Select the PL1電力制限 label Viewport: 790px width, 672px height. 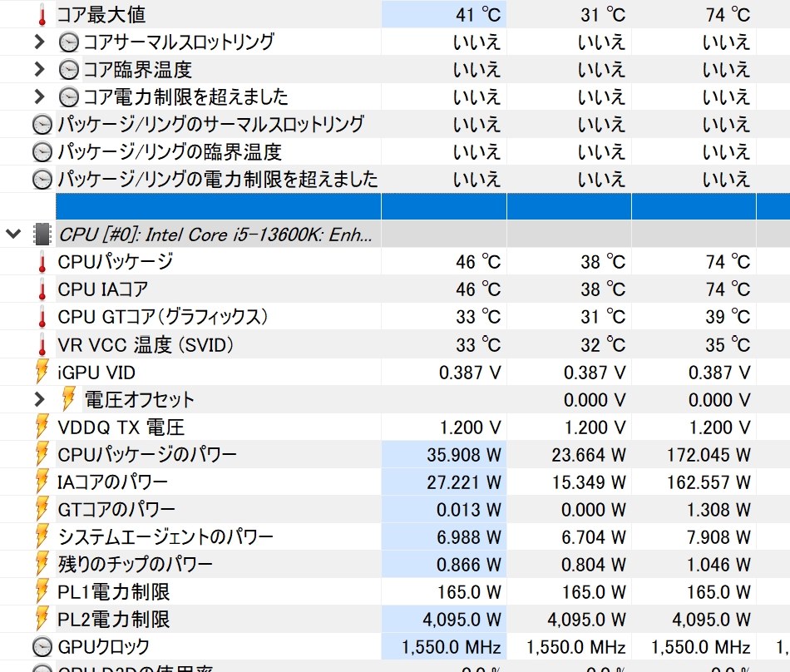[114, 592]
